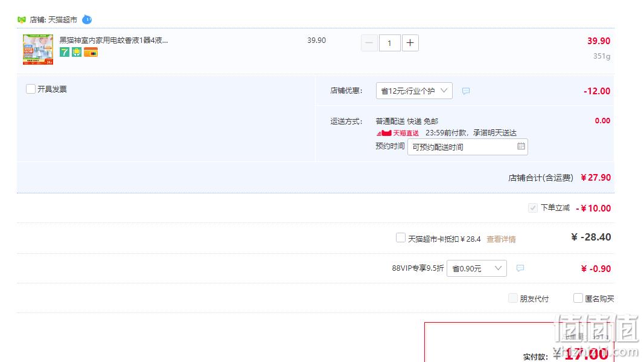Viewport: 644px width, 362px height.
Task: Click the 88VIP专享9.5折 label
Action: click(418, 268)
